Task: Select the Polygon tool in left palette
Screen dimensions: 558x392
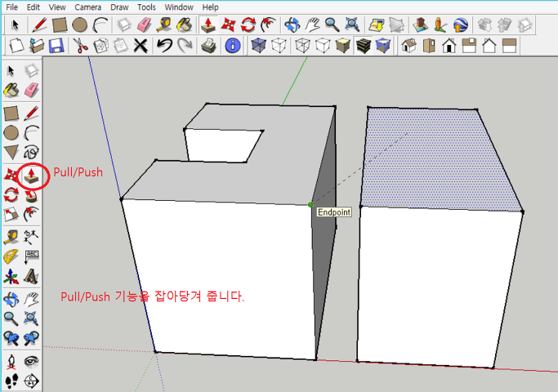Action: 11,152
